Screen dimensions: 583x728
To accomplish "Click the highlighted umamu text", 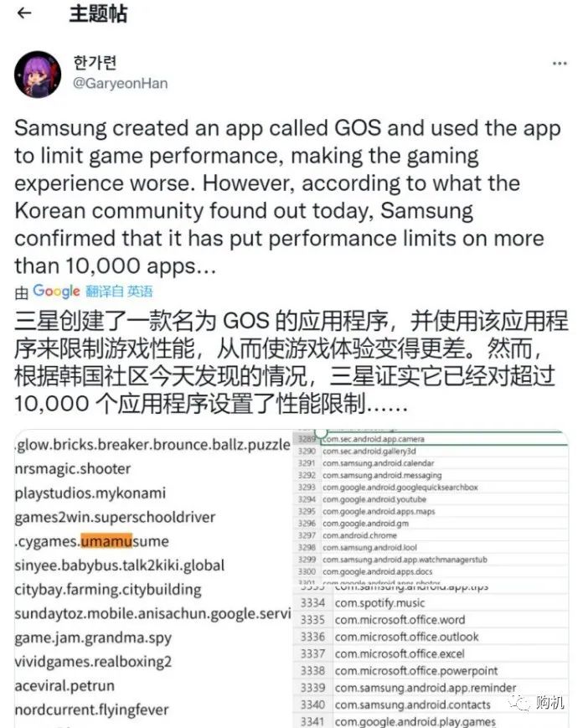I will pyautogui.click(x=106, y=541).
